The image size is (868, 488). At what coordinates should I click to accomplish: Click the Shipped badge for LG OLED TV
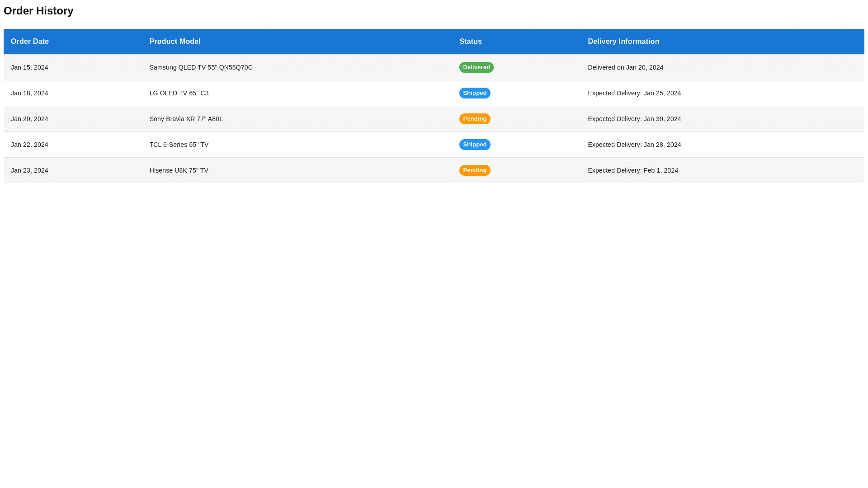[x=474, y=93]
